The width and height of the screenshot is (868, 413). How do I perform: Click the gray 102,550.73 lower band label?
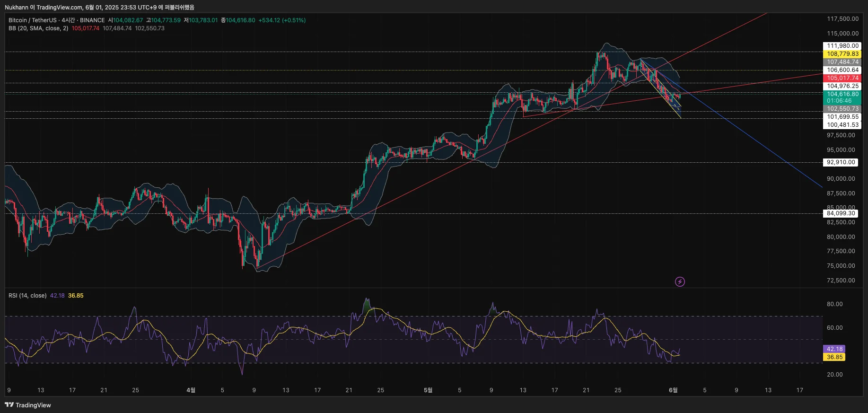click(842, 109)
